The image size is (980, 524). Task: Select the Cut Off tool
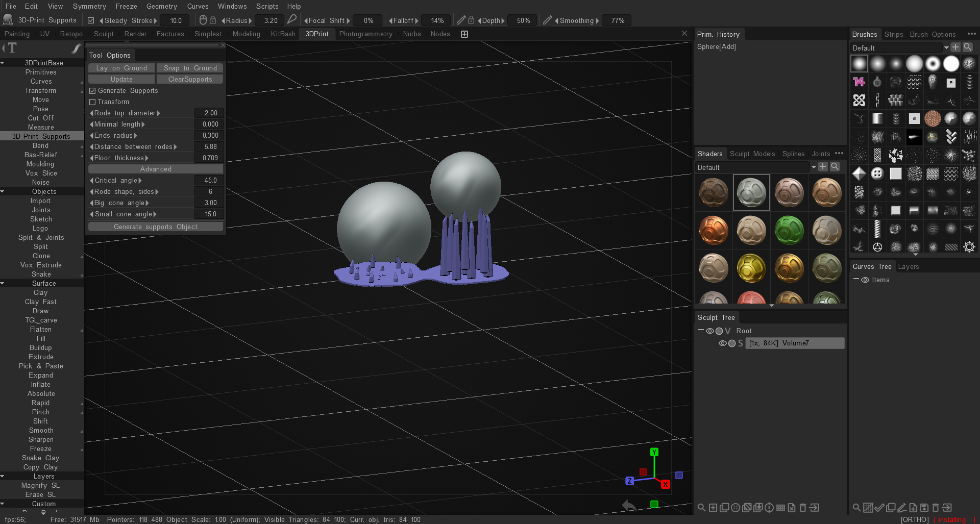[x=40, y=118]
